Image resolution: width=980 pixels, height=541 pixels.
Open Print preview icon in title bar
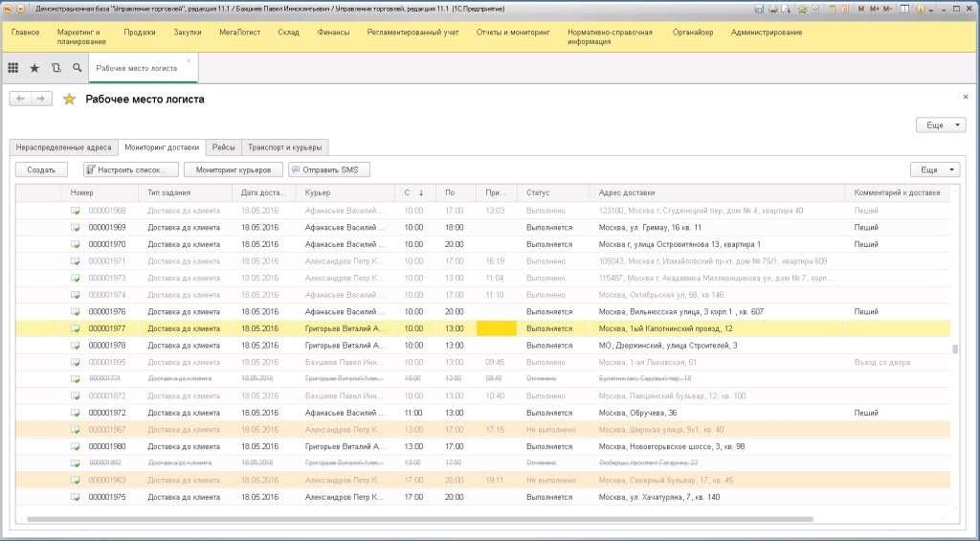pos(786,9)
